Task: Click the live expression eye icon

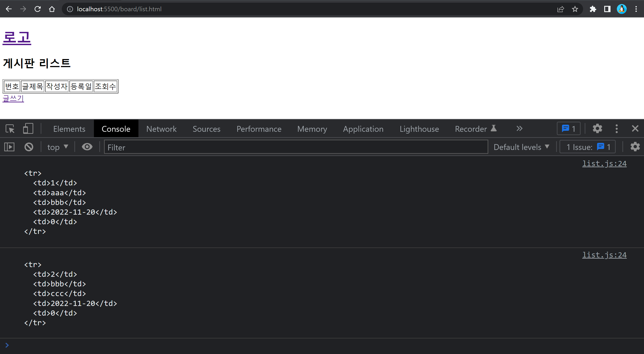Action: click(87, 147)
